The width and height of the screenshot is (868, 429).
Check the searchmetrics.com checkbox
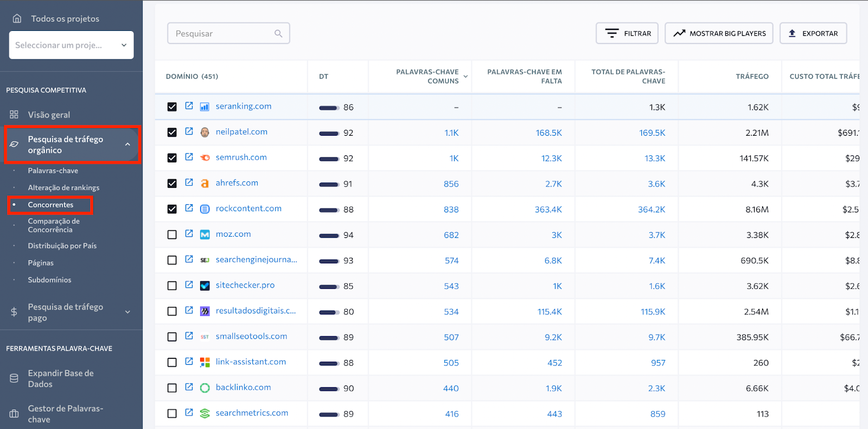(172, 413)
